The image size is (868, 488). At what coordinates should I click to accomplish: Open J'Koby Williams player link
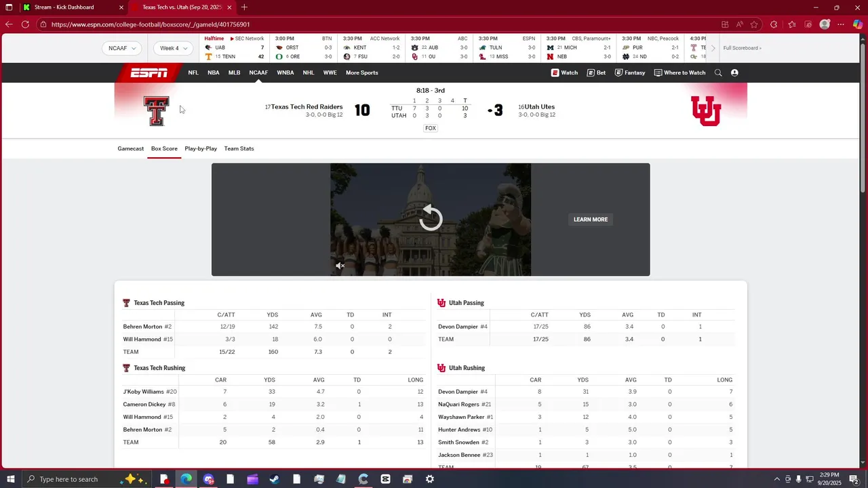coord(143,392)
